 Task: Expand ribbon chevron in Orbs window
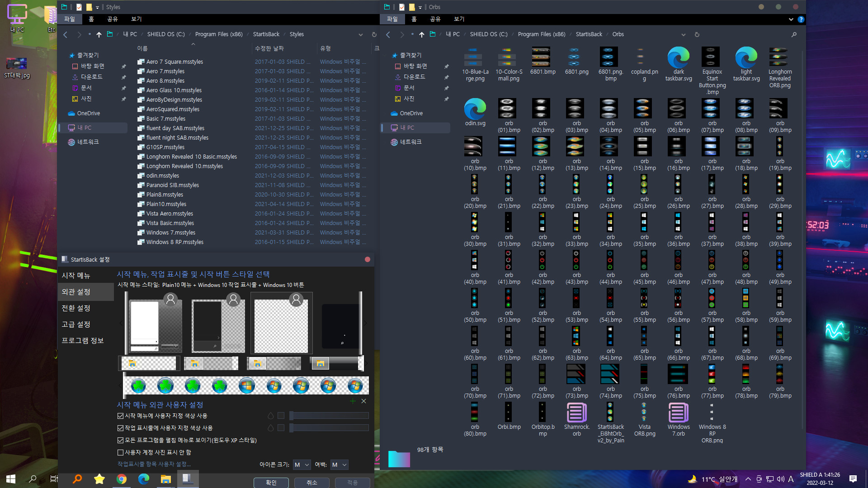[x=791, y=19]
